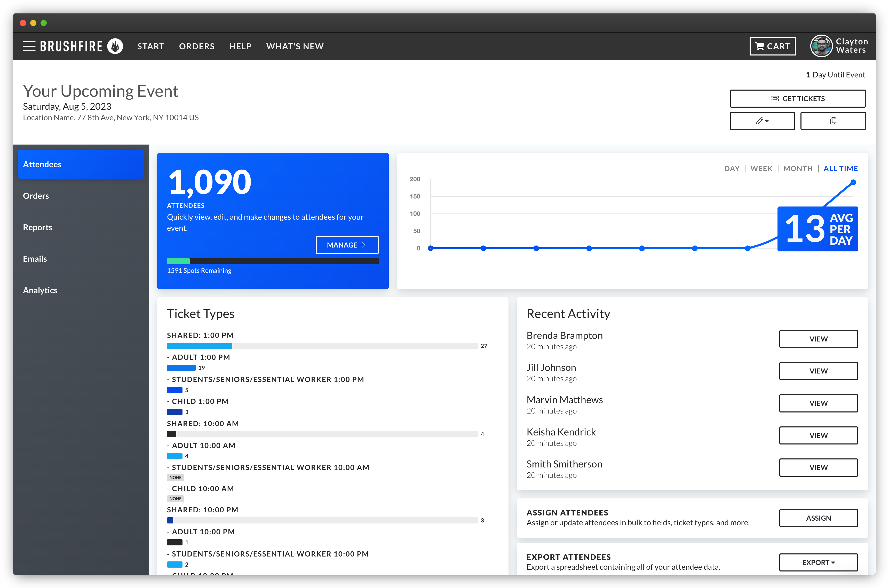Click Manage attendees arrow button
Image resolution: width=889 pixels, height=588 pixels.
tap(347, 245)
